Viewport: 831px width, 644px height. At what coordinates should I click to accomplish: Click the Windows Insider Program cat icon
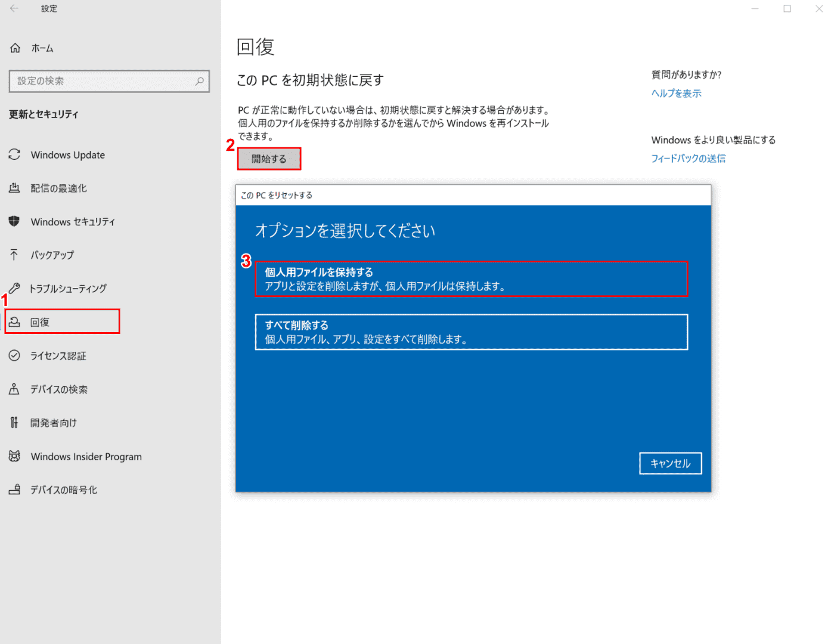pyautogui.click(x=14, y=456)
